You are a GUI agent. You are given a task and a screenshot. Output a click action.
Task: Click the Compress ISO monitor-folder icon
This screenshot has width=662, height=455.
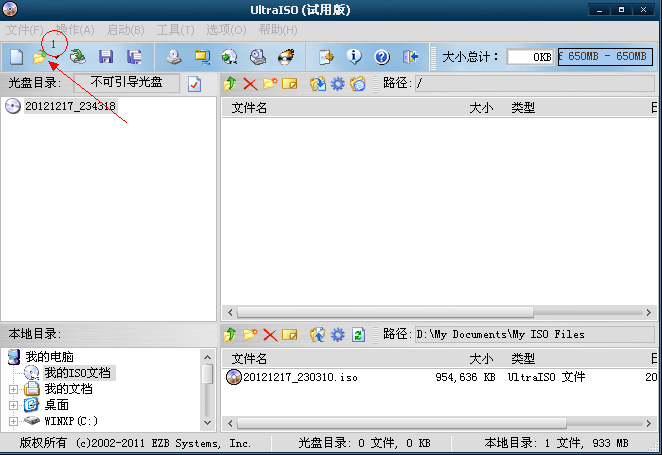coord(202,57)
